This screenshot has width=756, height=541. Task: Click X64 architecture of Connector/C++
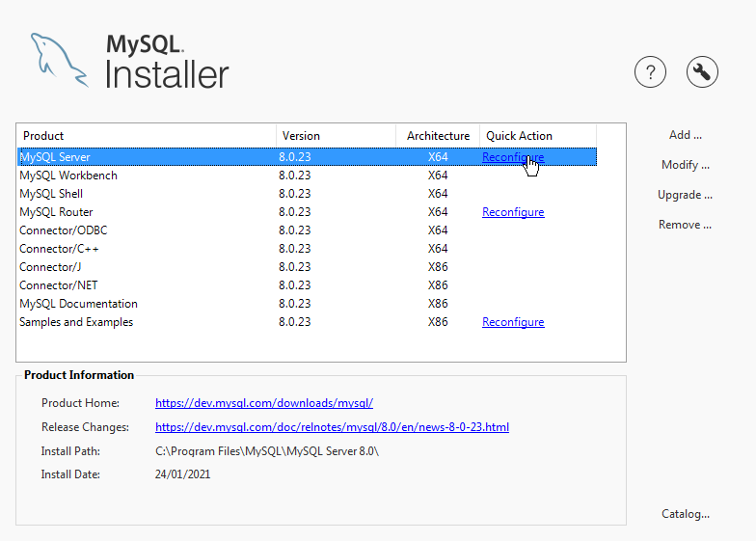click(438, 249)
